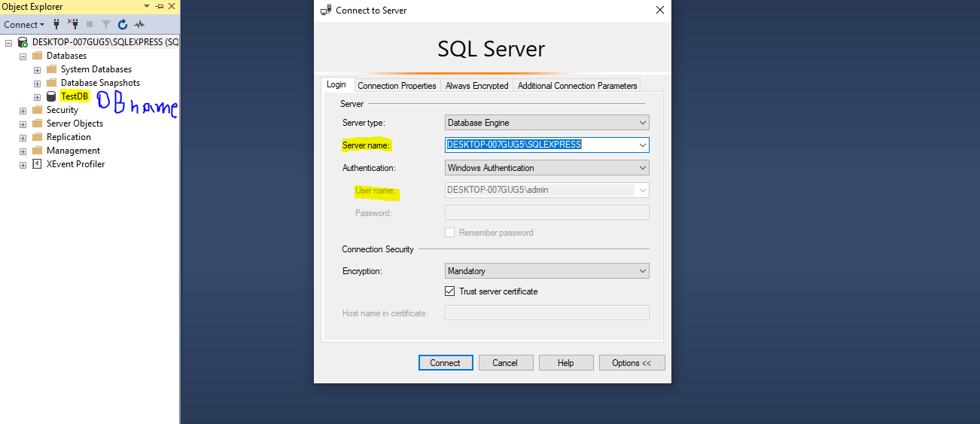The image size is (980, 424).
Task: Click the Filter funnel icon in Object Explorer
Action: [106, 24]
